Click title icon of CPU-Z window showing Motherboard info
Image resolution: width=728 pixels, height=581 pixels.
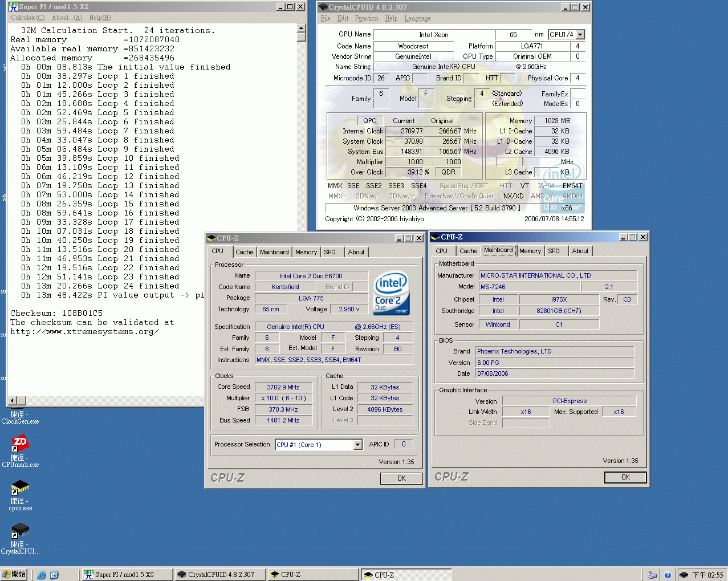click(436, 237)
